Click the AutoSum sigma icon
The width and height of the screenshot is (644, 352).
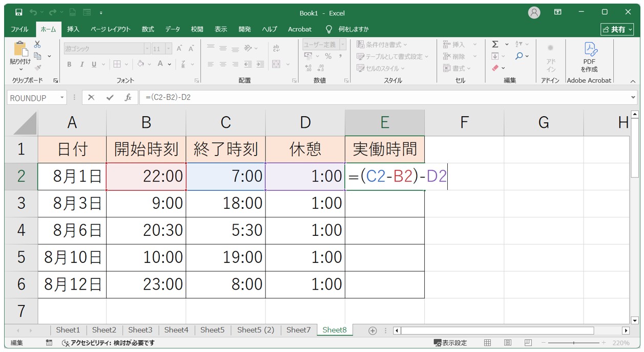pyautogui.click(x=495, y=45)
